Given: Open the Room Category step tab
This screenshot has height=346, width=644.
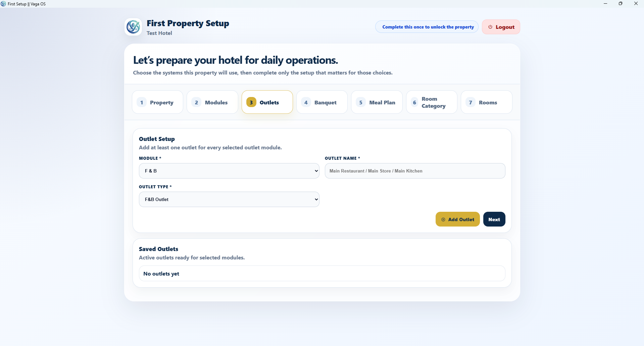Looking at the screenshot, I should [x=432, y=102].
